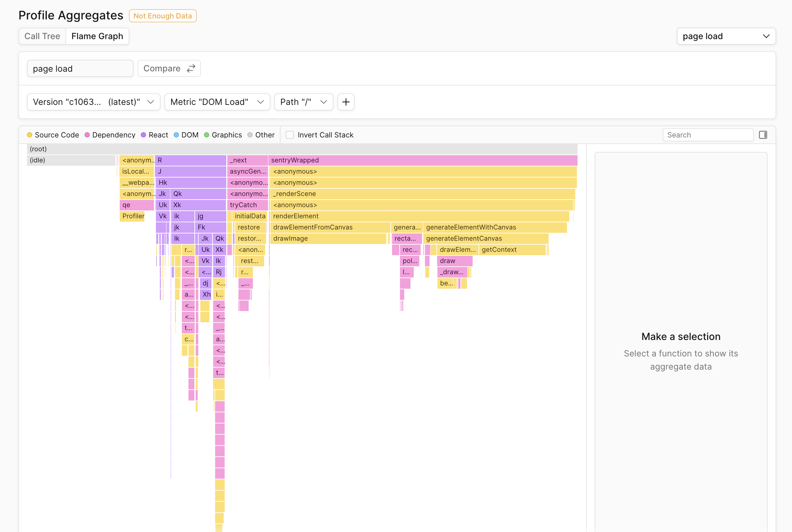Open the page load selector at top right

(726, 36)
